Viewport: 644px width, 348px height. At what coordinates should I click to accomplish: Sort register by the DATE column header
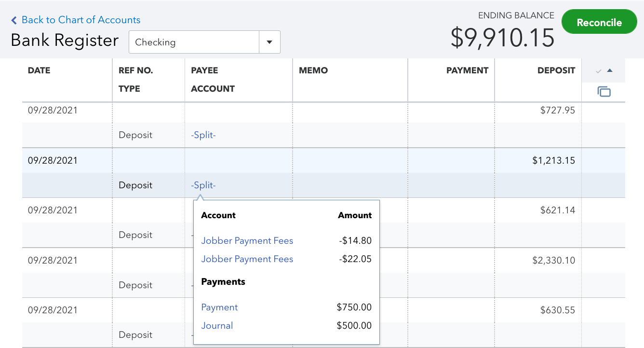point(39,70)
